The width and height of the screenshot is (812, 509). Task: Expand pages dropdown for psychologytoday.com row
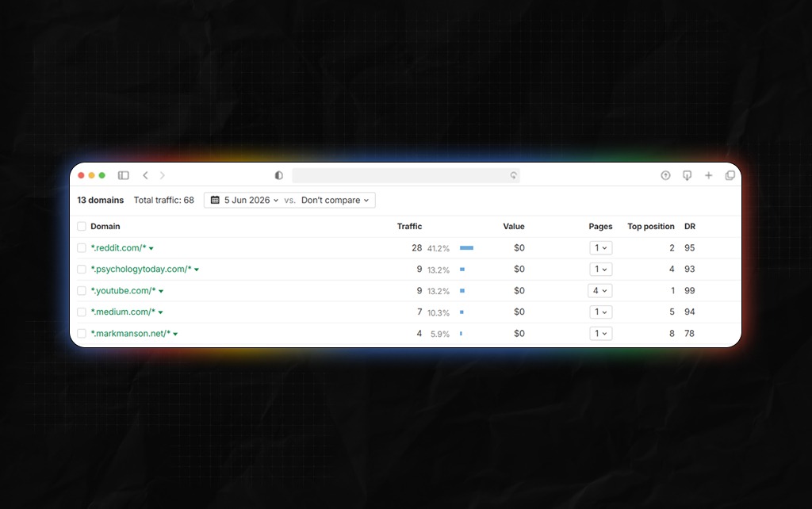[x=601, y=270]
